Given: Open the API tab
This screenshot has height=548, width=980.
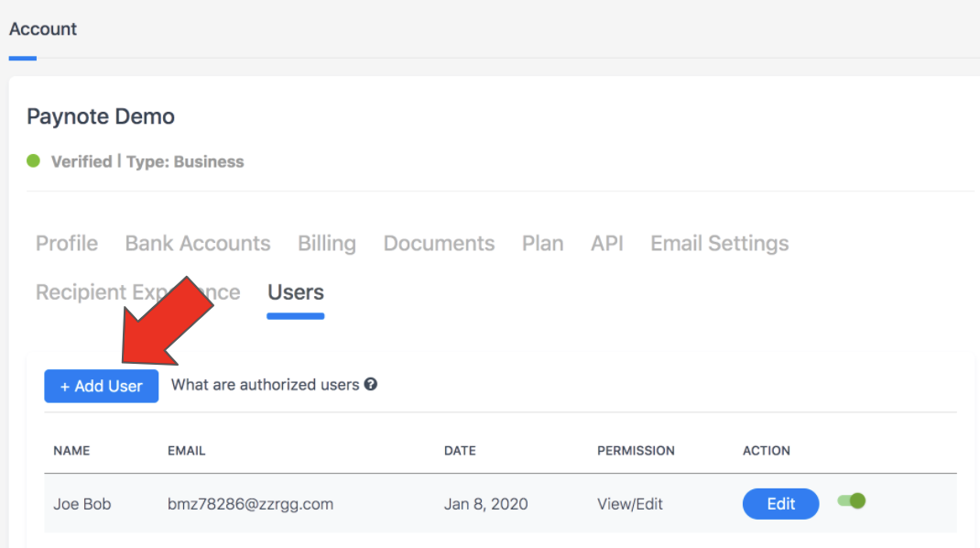Looking at the screenshot, I should point(607,244).
